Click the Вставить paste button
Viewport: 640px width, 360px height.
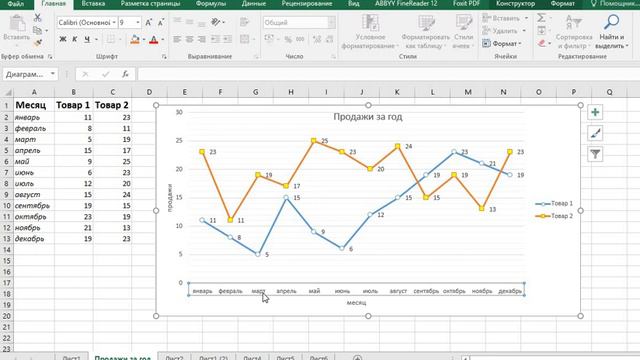(x=17, y=29)
